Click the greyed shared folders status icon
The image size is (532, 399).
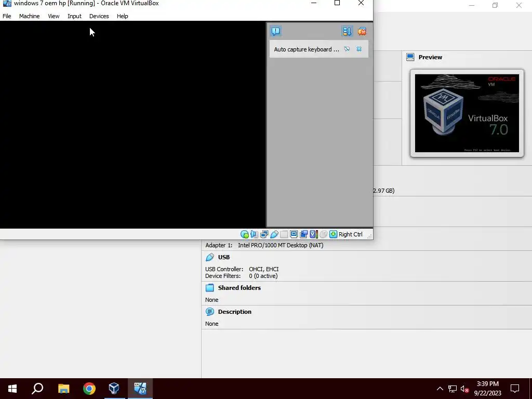(x=284, y=234)
